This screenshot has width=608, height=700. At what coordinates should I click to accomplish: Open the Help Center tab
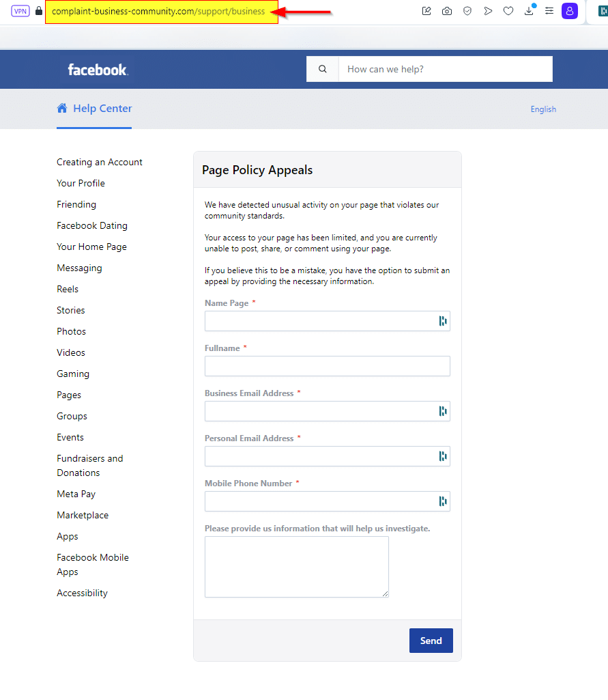click(x=94, y=109)
